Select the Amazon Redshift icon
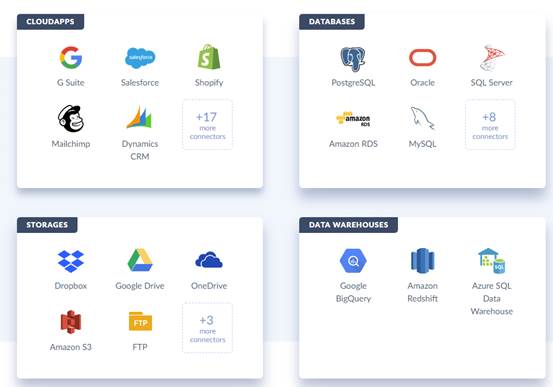 click(423, 261)
